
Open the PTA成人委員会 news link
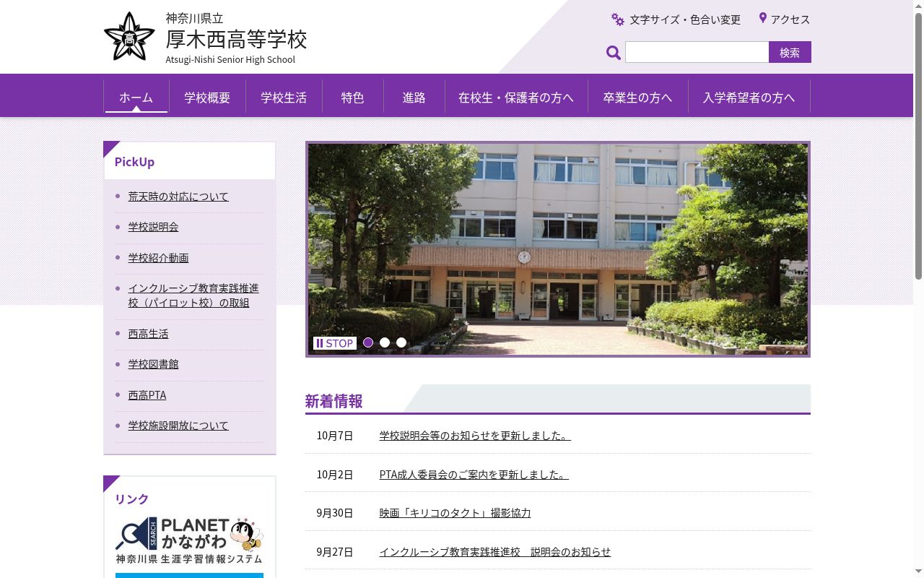[474, 475]
